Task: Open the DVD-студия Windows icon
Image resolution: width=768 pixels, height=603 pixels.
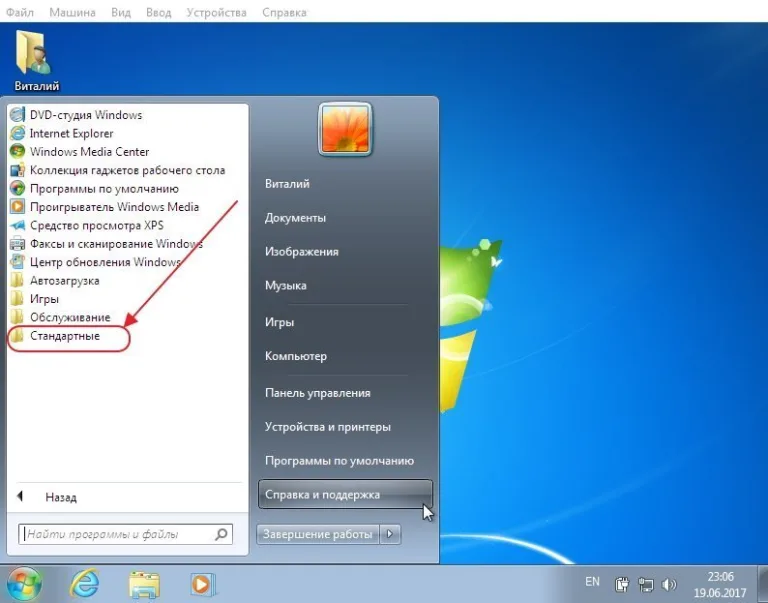Action: 17,115
